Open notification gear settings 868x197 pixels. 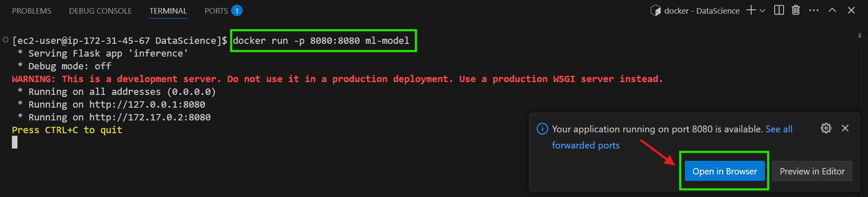(826, 128)
